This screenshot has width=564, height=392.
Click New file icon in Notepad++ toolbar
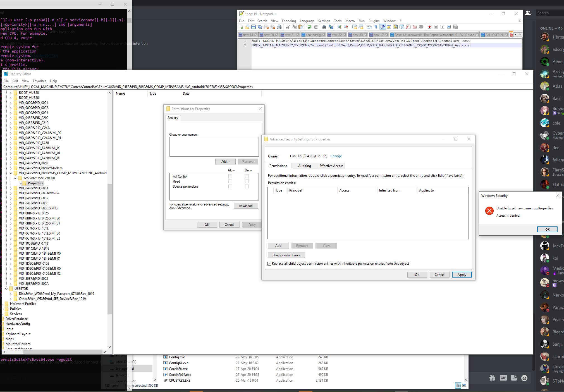point(241,27)
